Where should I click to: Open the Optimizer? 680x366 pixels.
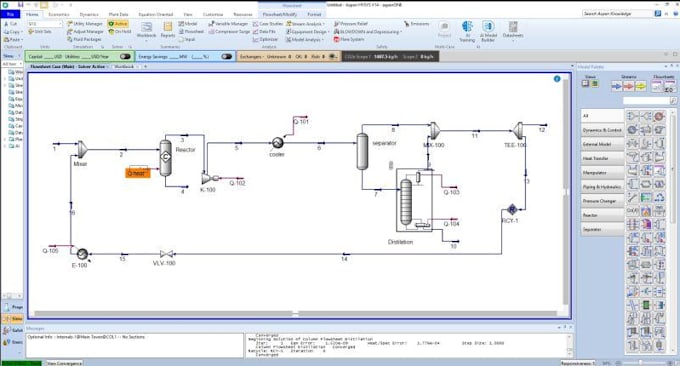click(265, 39)
